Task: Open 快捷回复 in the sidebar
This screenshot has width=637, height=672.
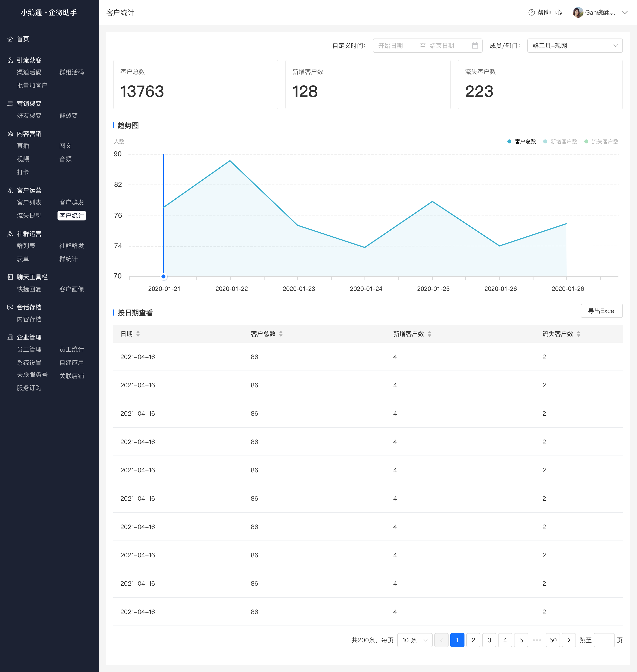Action: point(29,289)
